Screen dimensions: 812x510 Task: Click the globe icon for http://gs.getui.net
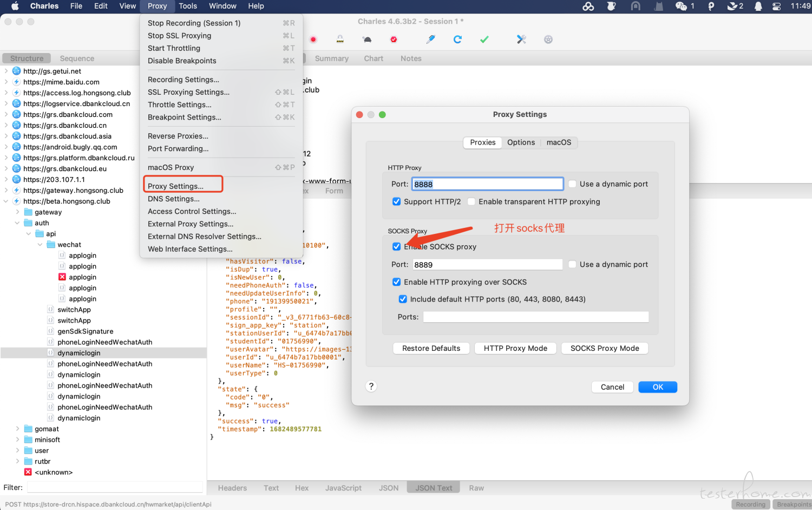(x=16, y=71)
